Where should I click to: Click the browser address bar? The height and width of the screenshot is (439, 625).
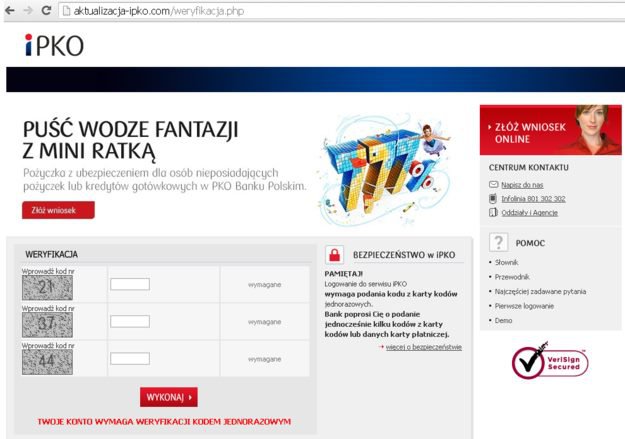[300, 10]
